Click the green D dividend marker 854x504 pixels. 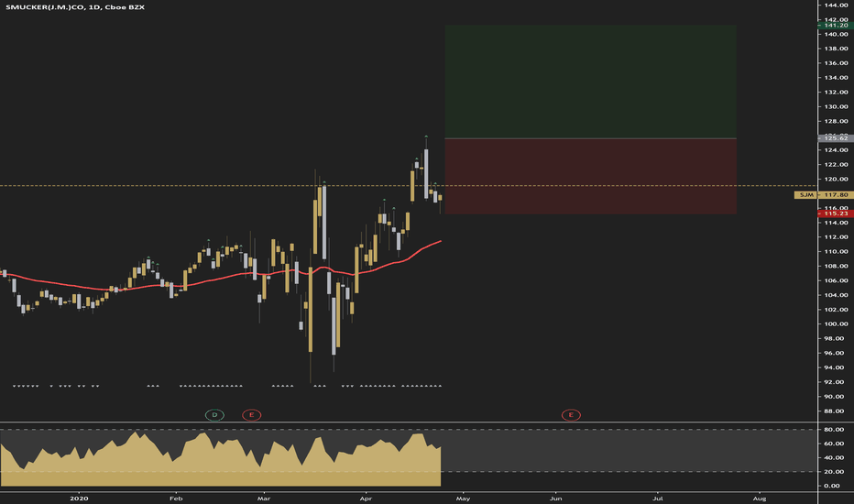(x=214, y=415)
